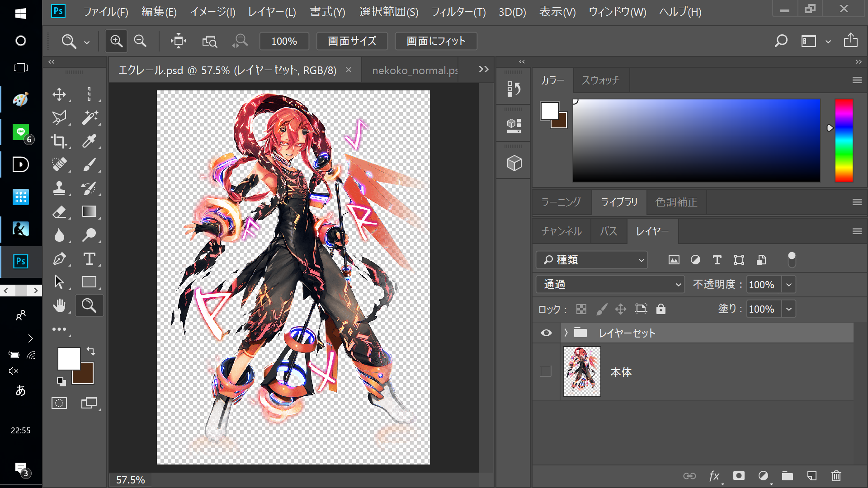Select the Rectangle shape tool

click(x=89, y=282)
